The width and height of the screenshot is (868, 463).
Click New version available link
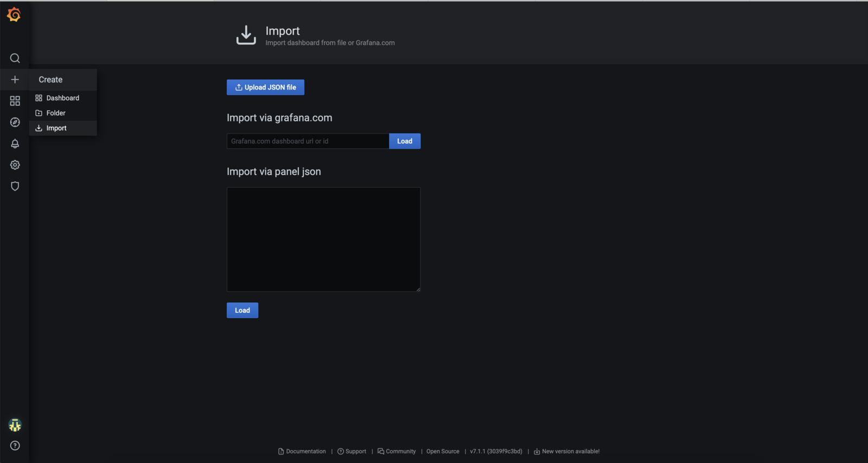coord(566,452)
